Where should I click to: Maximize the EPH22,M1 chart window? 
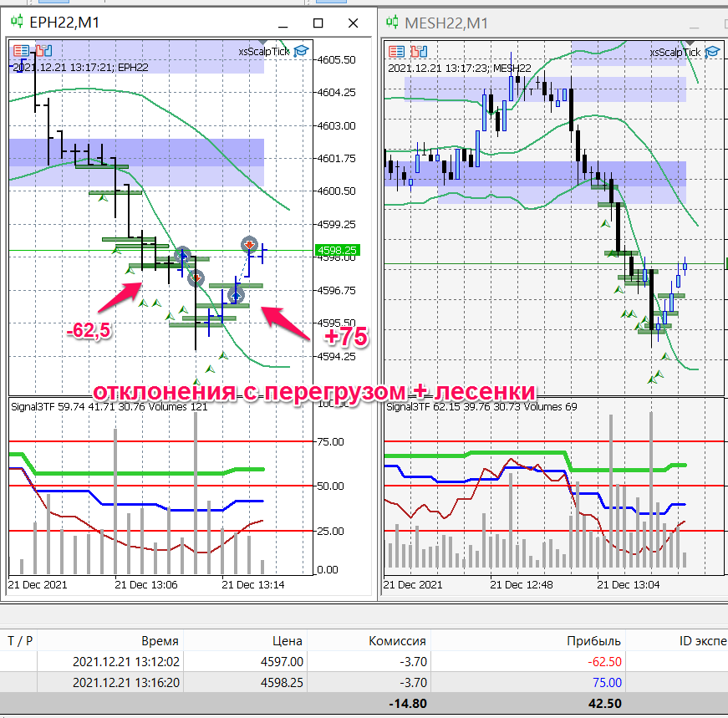click(318, 23)
